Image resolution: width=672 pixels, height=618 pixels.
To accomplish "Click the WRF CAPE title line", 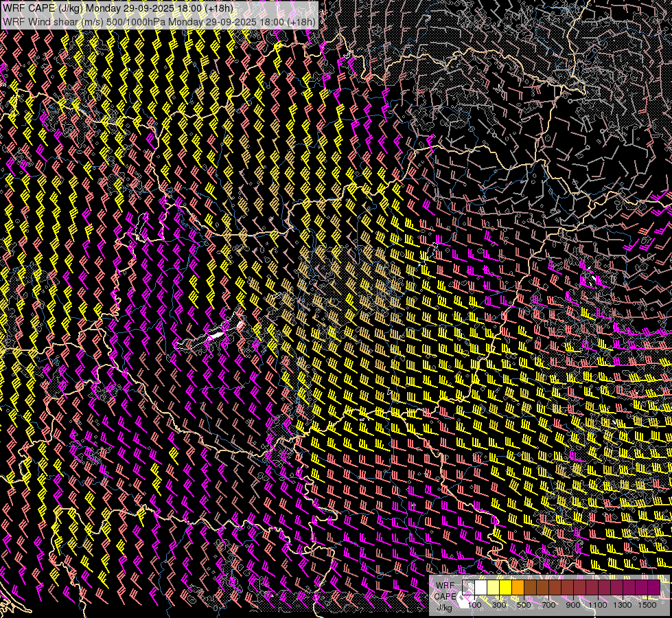I will pyautogui.click(x=117, y=8).
